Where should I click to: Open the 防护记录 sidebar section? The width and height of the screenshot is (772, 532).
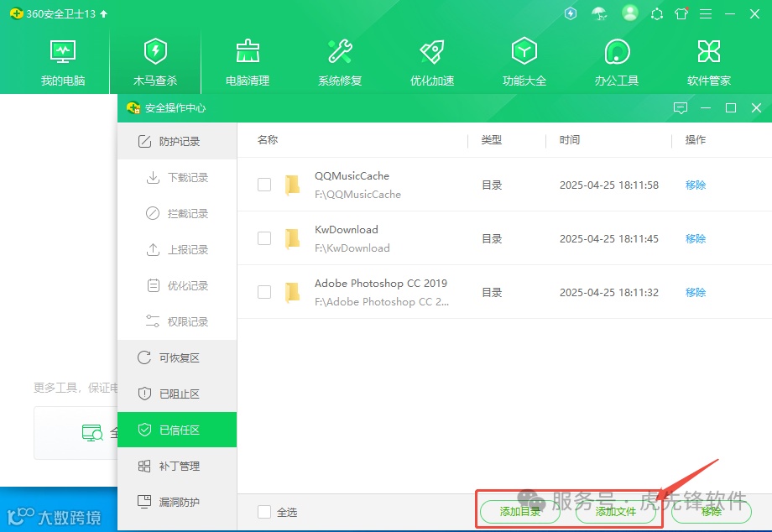[177, 141]
